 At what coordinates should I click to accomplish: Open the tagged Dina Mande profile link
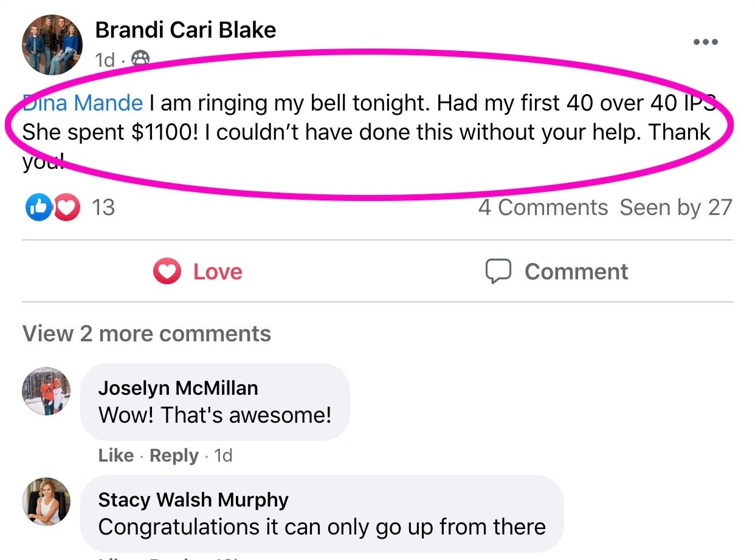click(83, 103)
